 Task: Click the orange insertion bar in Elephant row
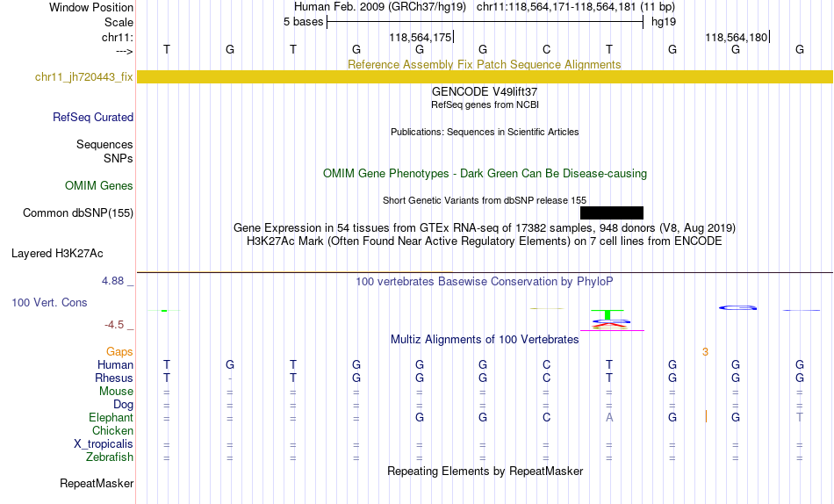tap(706, 417)
